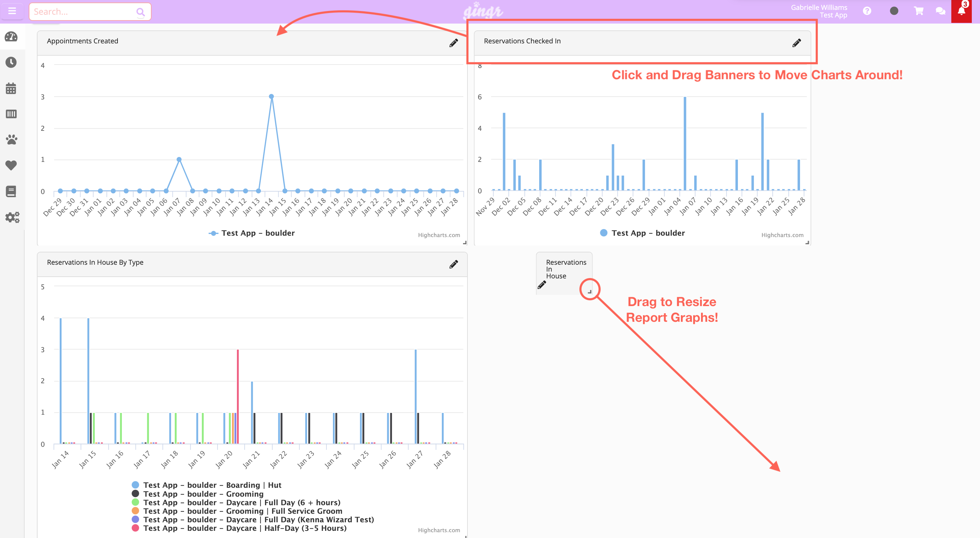Image resolution: width=980 pixels, height=538 pixels.
Task: Open the heart sidebar icon
Action: [11, 165]
